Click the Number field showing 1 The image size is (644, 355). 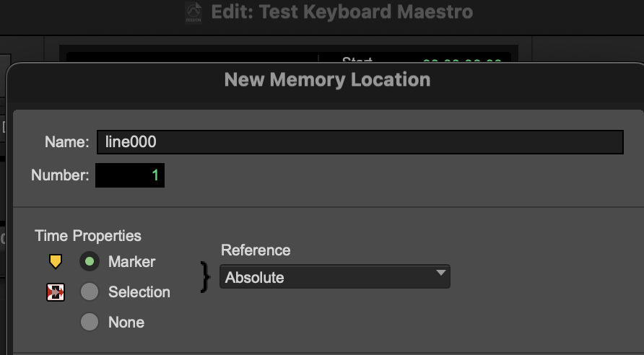pyautogui.click(x=130, y=175)
